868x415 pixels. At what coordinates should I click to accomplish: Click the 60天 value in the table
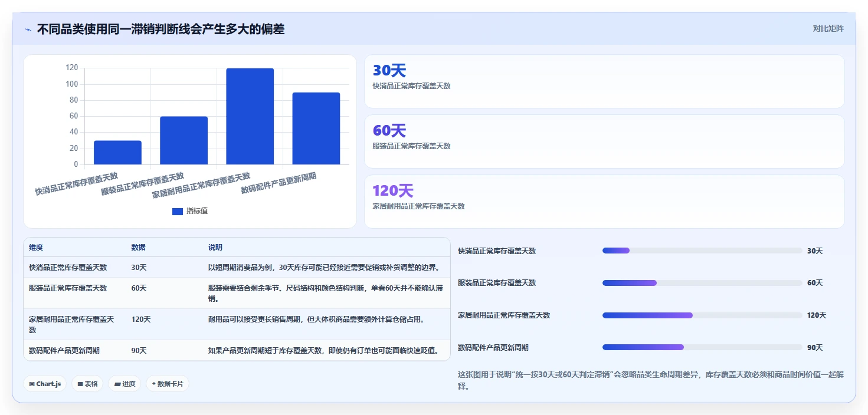click(x=139, y=288)
